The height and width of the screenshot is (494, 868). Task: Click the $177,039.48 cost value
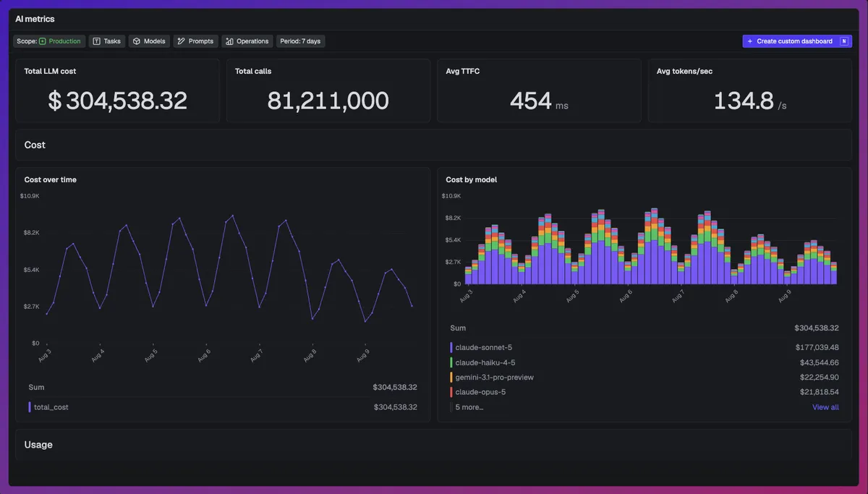click(x=817, y=348)
